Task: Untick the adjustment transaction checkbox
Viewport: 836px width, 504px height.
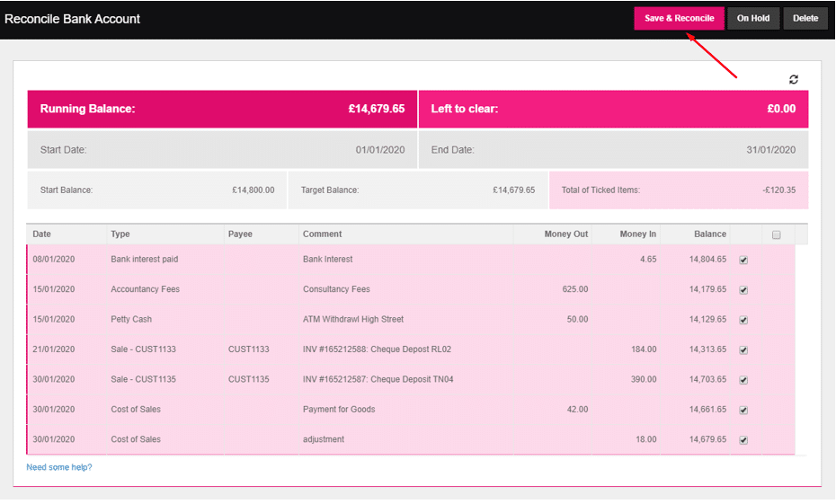Action: pos(743,440)
